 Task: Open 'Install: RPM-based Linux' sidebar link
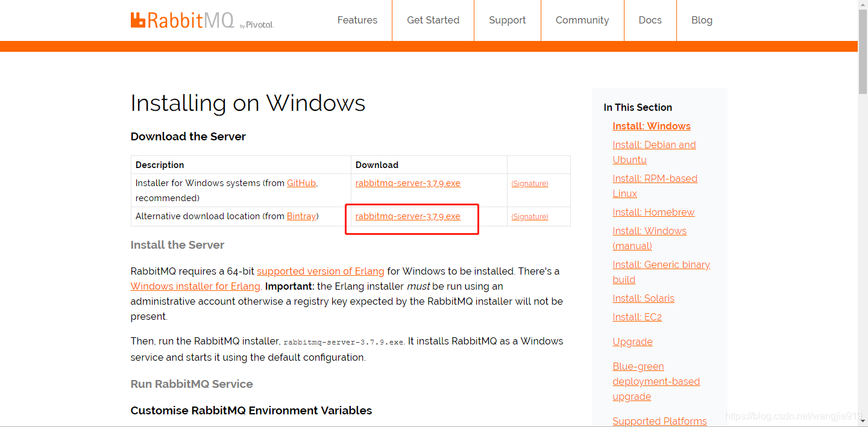(x=655, y=185)
